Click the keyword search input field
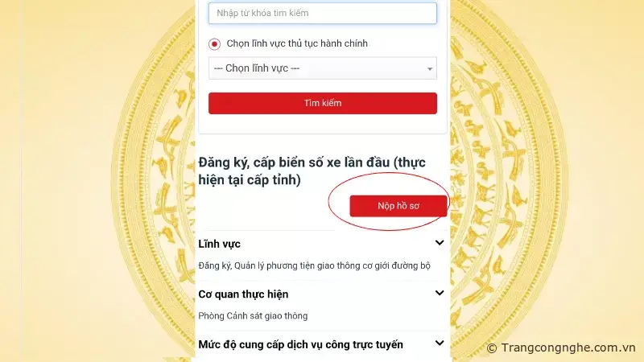The height and width of the screenshot is (362, 644). click(323, 13)
